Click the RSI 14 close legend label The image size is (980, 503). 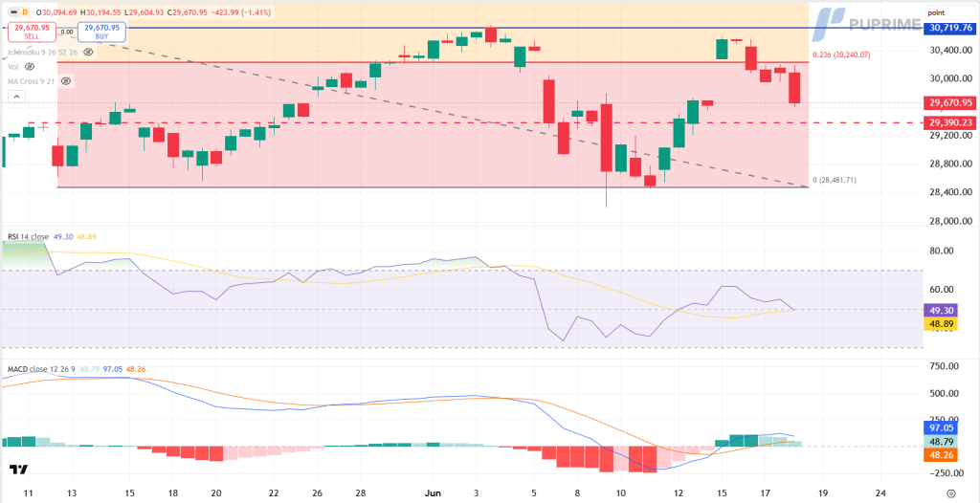pyautogui.click(x=29, y=237)
